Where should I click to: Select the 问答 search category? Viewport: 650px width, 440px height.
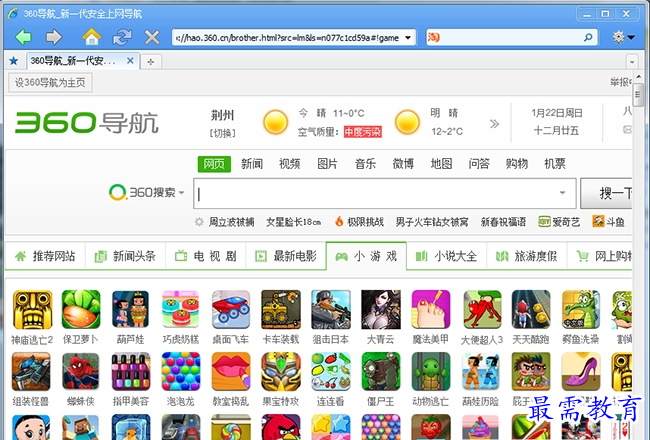pyautogui.click(x=479, y=164)
